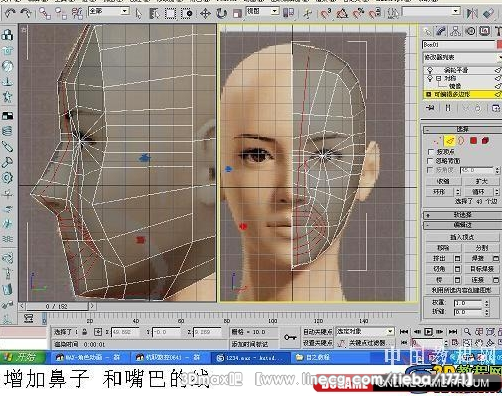Toggle the Show End Result icon
Screen dimensions: 502x396
(448, 108)
